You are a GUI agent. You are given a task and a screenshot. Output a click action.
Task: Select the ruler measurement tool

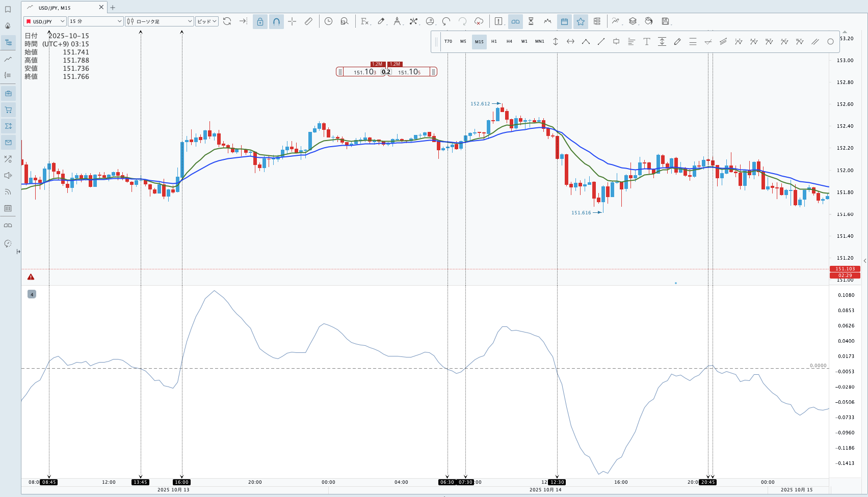(x=308, y=21)
